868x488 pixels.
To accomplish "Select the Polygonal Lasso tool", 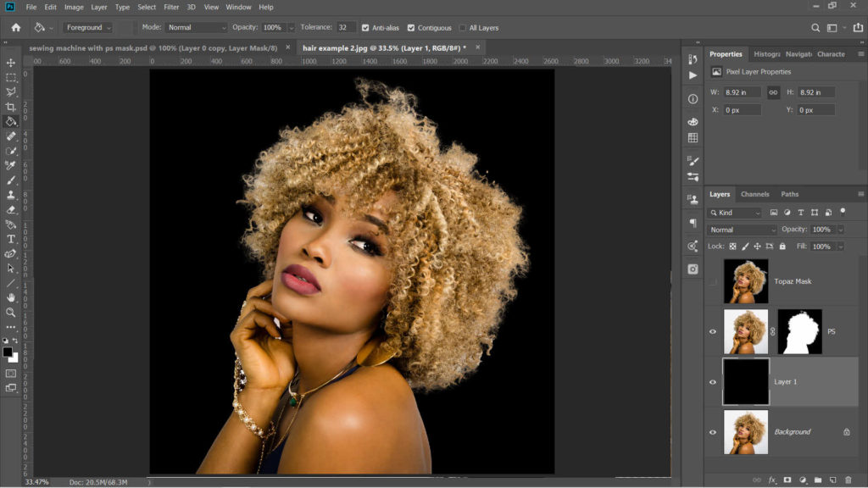I will tap(10, 91).
